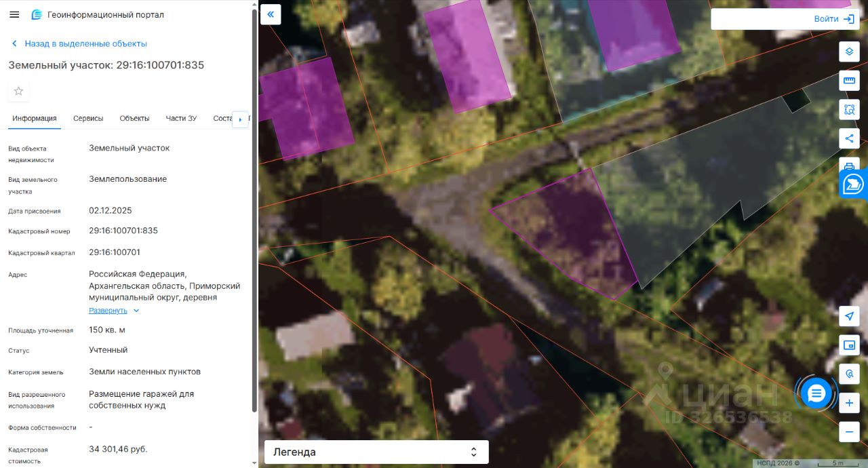Expand the full address via Развернуть
868x468 pixels.
tap(114, 311)
